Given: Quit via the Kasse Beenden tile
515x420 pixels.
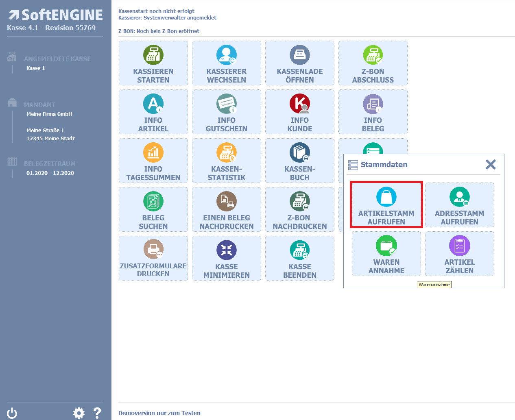Looking at the screenshot, I should 300,258.
